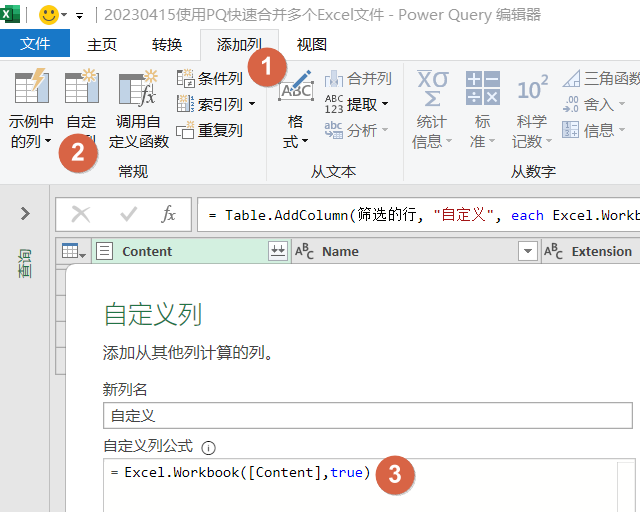Switch to the 视图 tab

tap(311, 44)
